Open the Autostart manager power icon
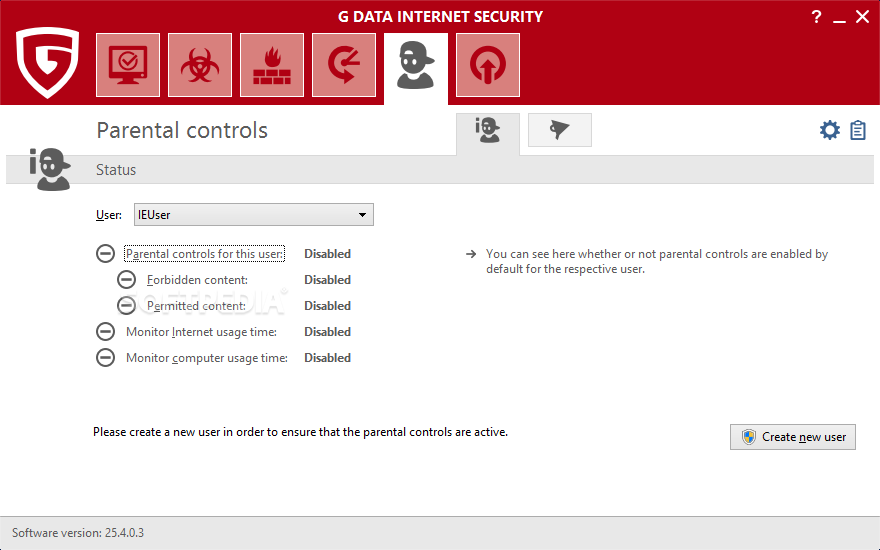Image resolution: width=880 pixels, height=550 pixels. point(488,65)
